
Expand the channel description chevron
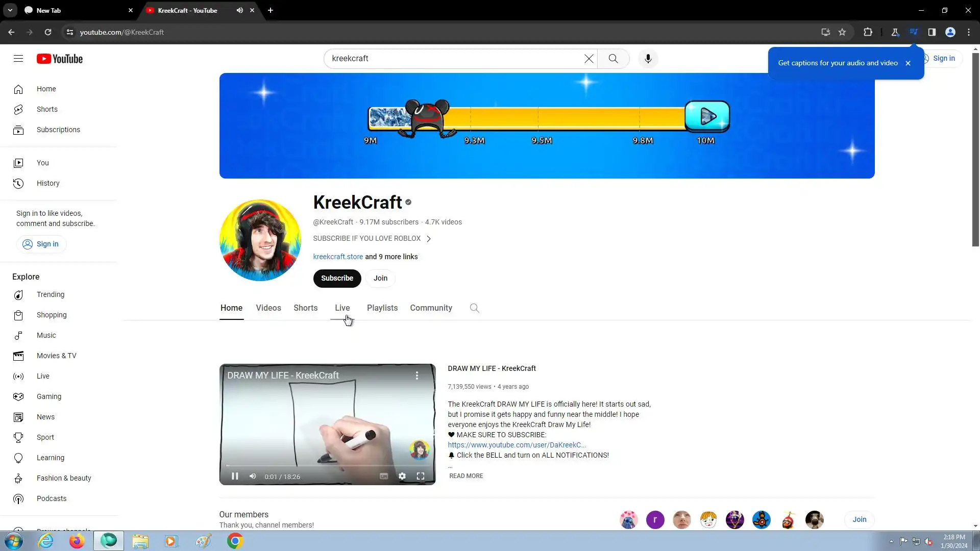point(429,239)
